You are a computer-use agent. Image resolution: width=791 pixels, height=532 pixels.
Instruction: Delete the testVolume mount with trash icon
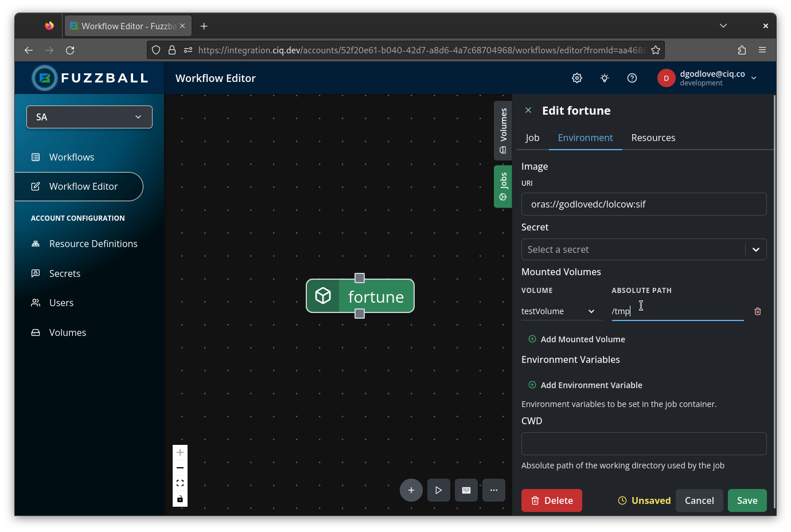[x=758, y=311]
